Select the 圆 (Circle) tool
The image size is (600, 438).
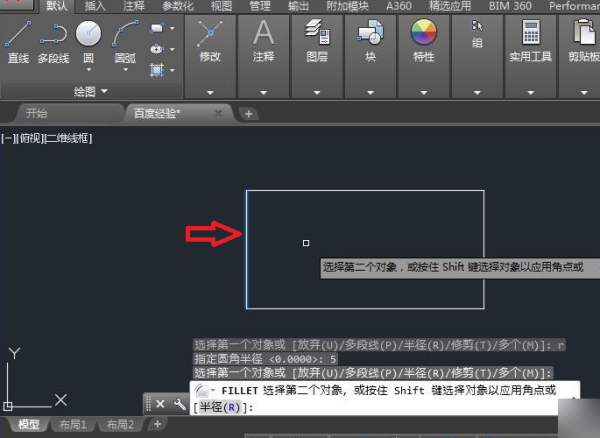[88, 41]
